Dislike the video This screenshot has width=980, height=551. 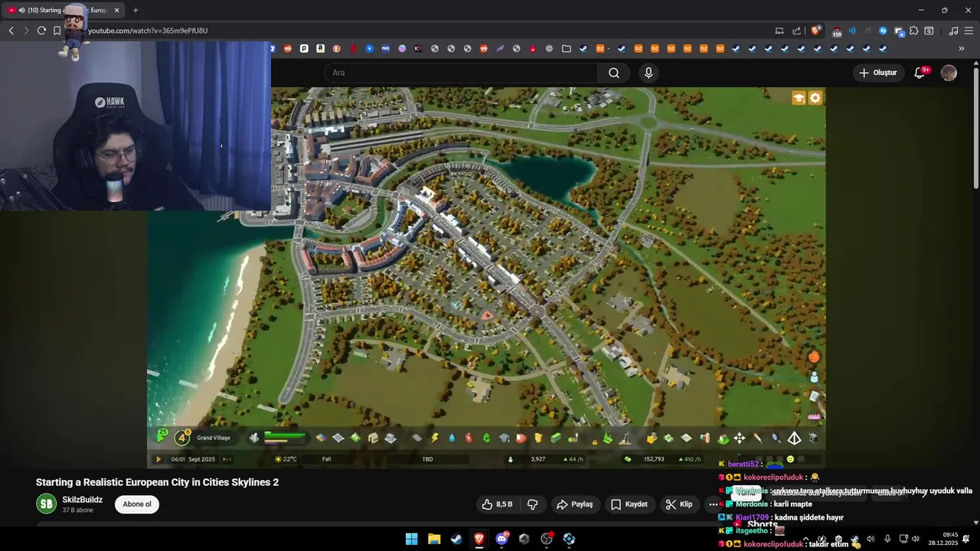click(532, 504)
